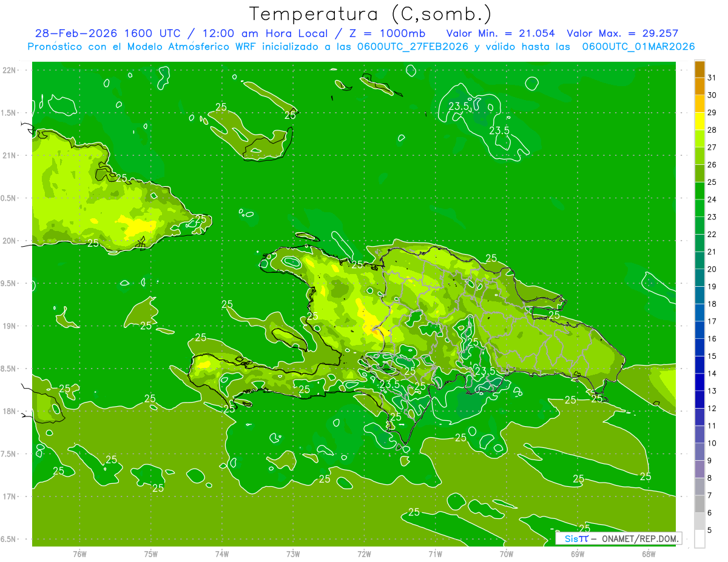Pick the gray legend swatch between 6 and 7
The width and height of the screenshot is (728, 562).
699,504
